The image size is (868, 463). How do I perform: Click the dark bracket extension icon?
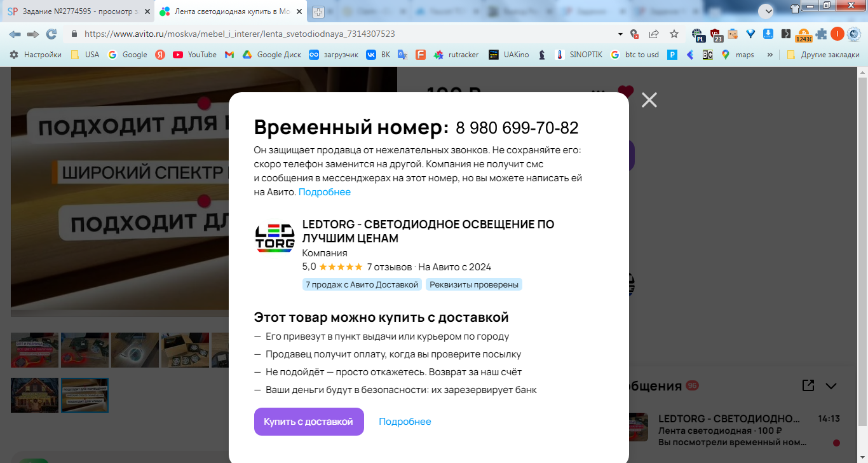[x=786, y=34]
